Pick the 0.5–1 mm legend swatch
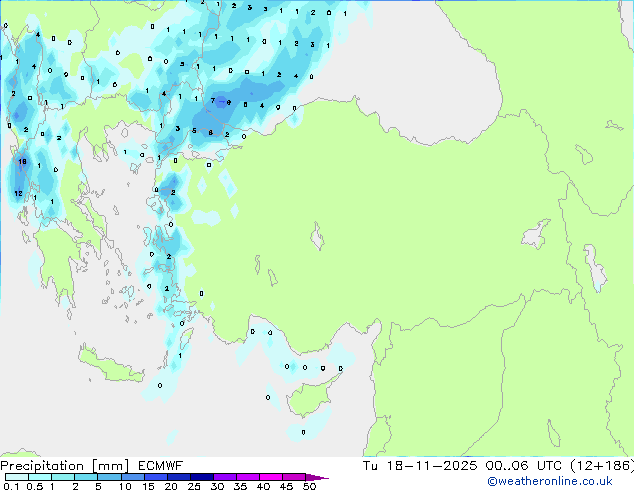 coord(40,477)
